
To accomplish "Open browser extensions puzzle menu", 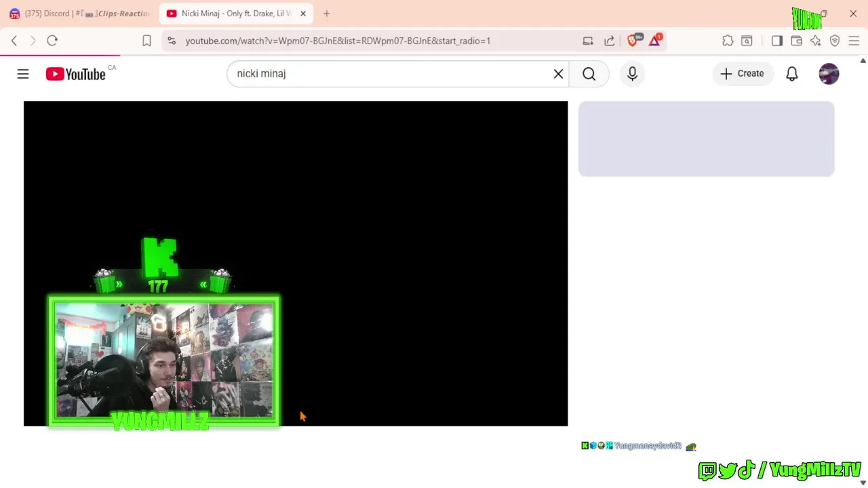I will (x=728, y=41).
